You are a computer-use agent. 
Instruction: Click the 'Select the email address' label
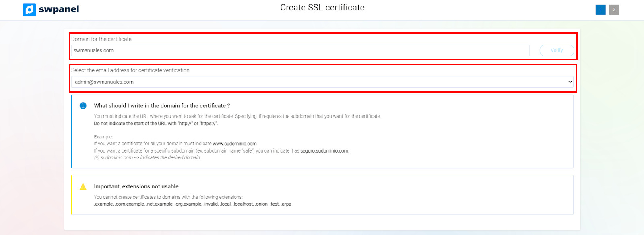130,70
